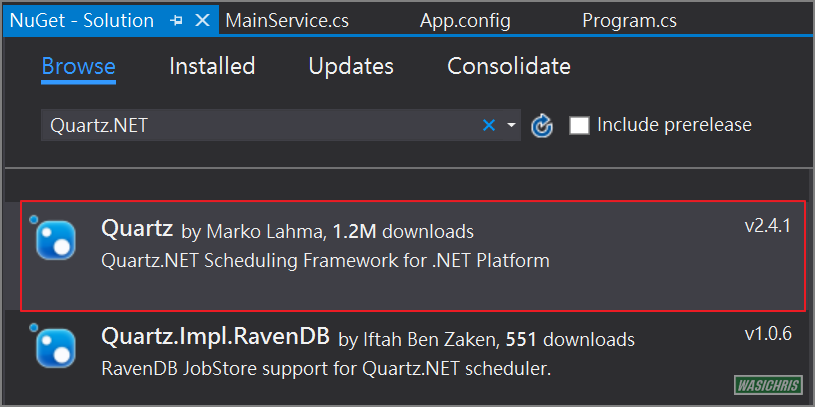Viewport: 815px width, 407px height.
Task: Pin the NuGet - Solution tab
Action: 178,21
